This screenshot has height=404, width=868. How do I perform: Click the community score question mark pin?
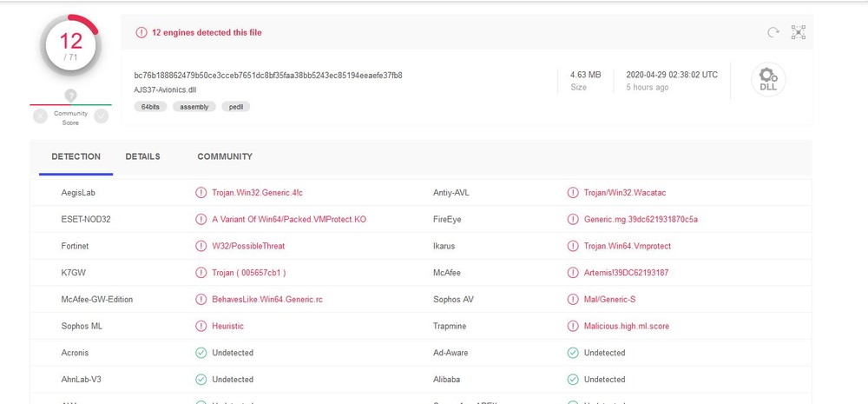71,96
